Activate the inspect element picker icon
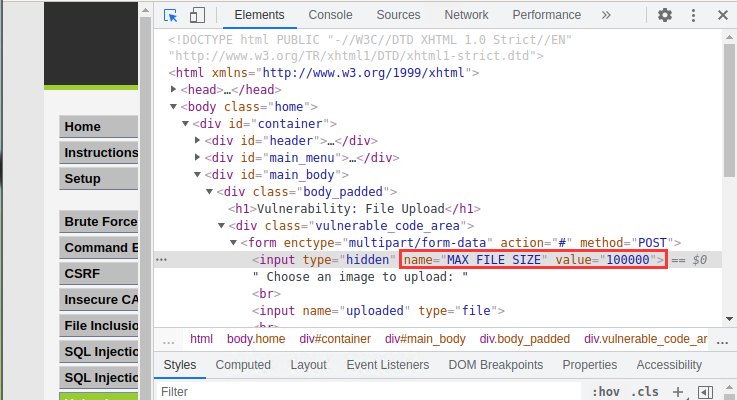This screenshot has height=400, width=737. [x=170, y=15]
